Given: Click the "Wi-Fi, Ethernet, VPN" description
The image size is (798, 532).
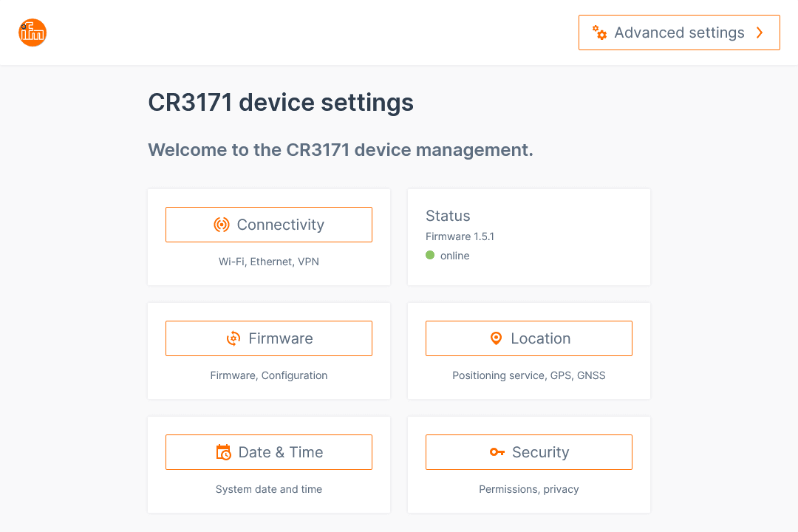Looking at the screenshot, I should tap(269, 262).
